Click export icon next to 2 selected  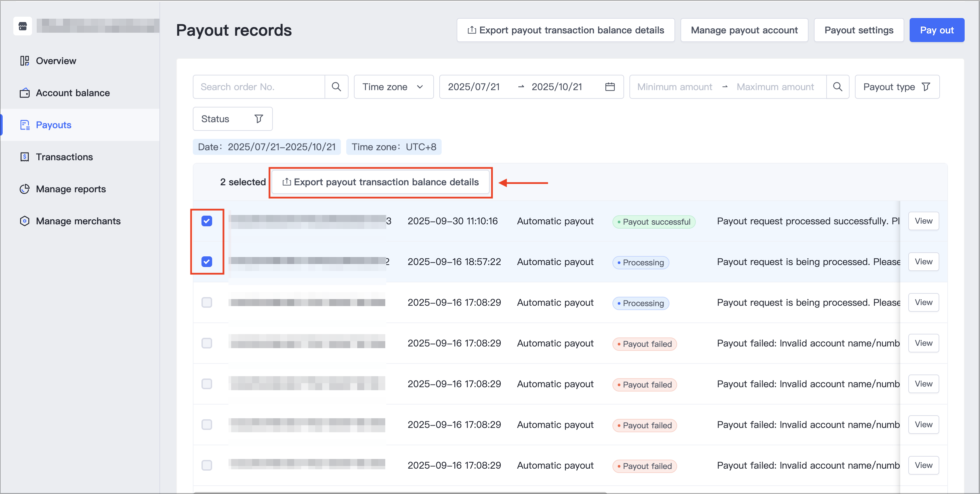tap(287, 182)
